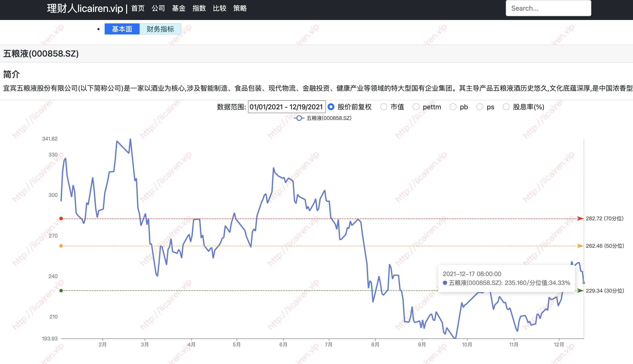The image size is (633, 364).
Task: Toggle the 五粮液(000858.SZ) legend series
Action: point(323,118)
